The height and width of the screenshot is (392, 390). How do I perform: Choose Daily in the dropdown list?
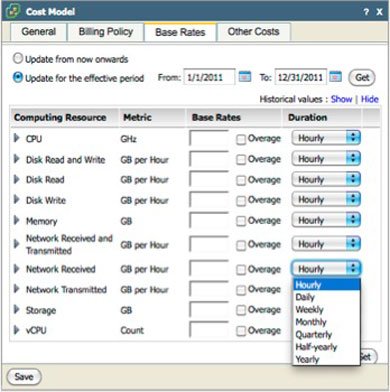tap(326, 297)
